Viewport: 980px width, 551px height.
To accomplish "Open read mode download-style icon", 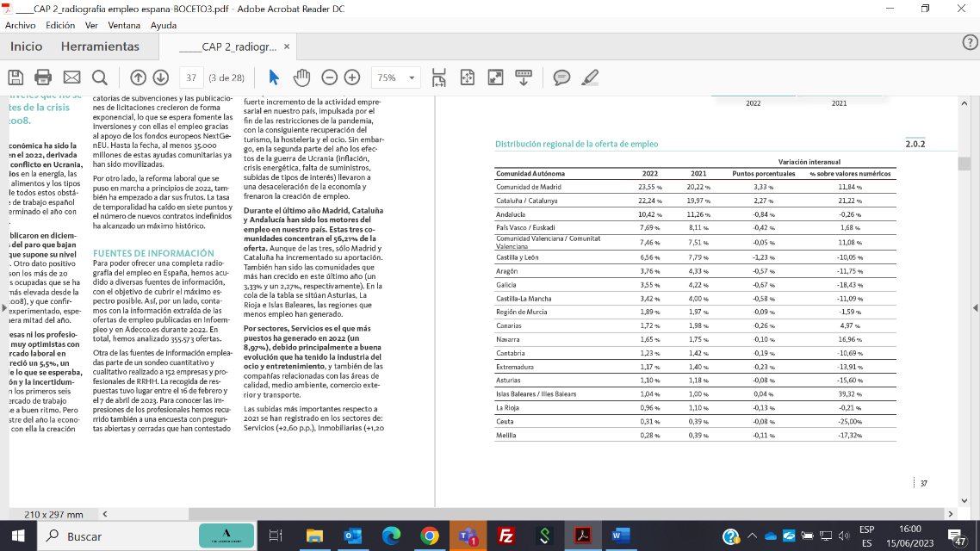I will (x=524, y=77).
